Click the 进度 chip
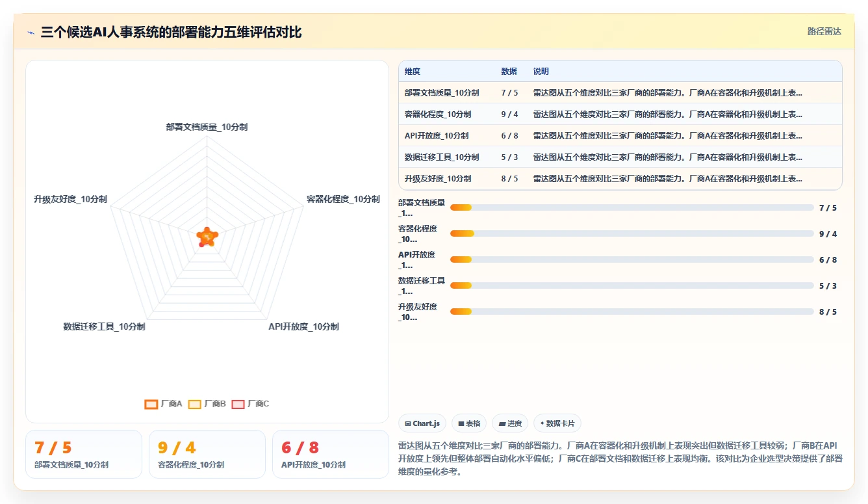 (x=510, y=423)
